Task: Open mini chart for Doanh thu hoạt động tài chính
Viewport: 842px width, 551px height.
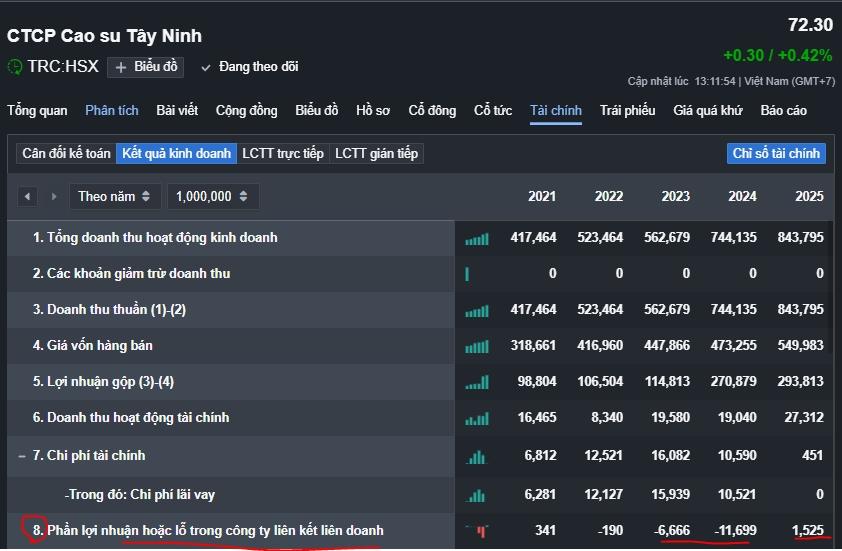Action: click(x=477, y=418)
